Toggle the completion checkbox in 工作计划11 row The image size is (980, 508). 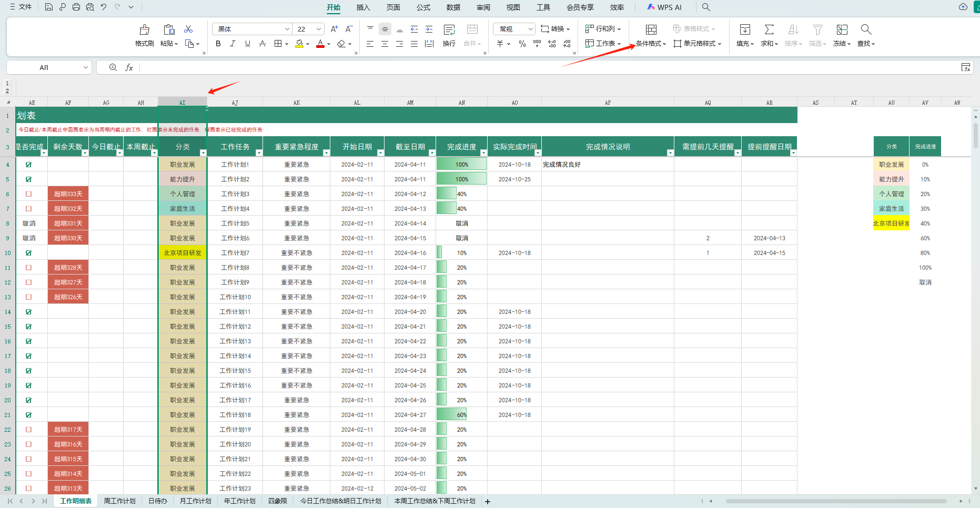click(29, 312)
